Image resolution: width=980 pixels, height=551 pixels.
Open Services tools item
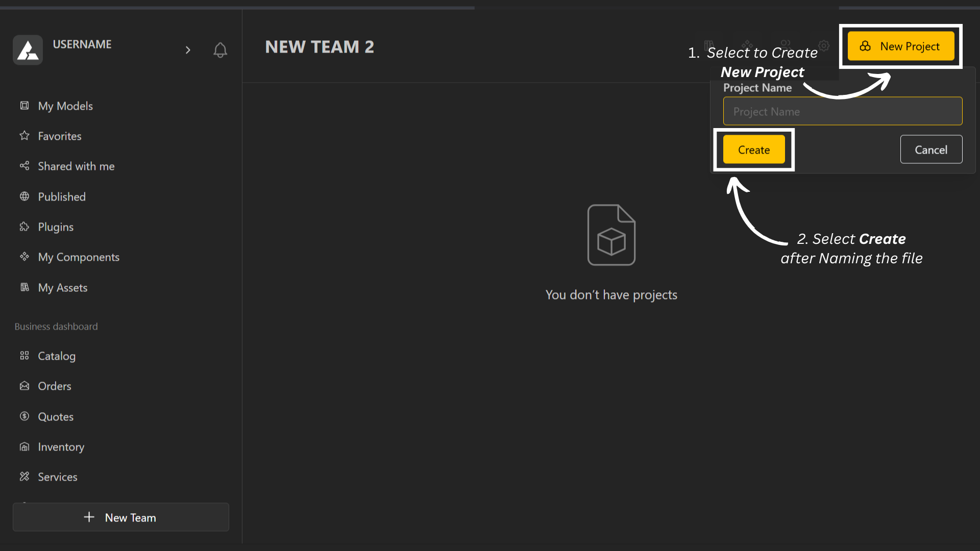58,477
